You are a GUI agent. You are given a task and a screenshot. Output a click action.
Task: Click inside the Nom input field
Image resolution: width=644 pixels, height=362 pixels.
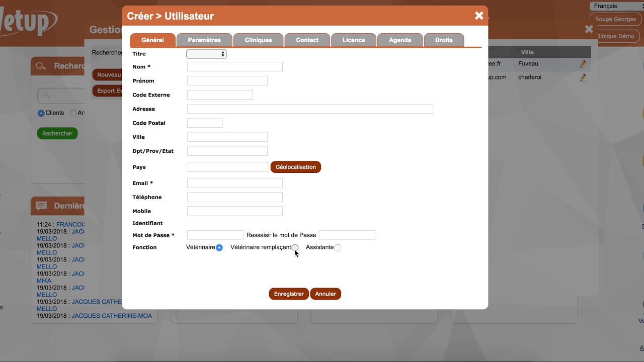pyautogui.click(x=234, y=66)
